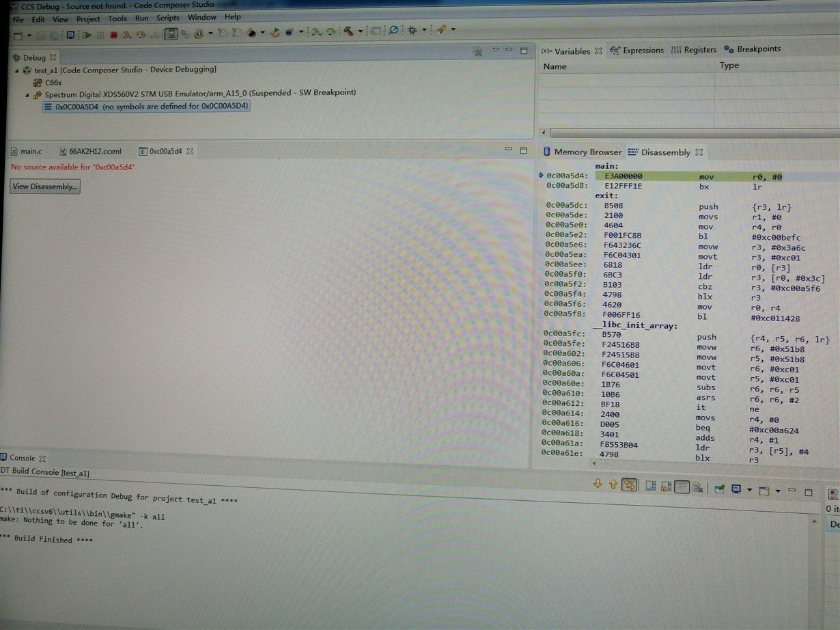Screen dimensions: 840x630
Task: Select stack frame 0x0C00A5D4 in Debug view
Action: pos(145,107)
